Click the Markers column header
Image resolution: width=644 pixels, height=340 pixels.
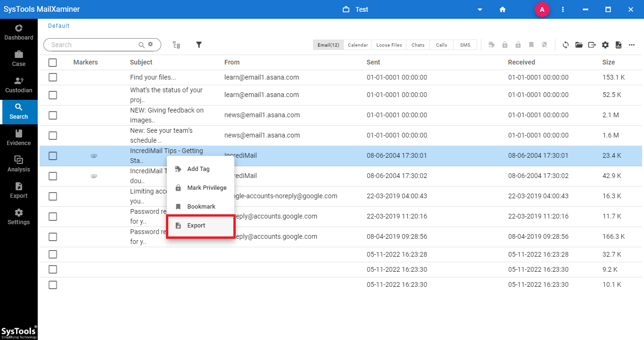tap(85, 62)
